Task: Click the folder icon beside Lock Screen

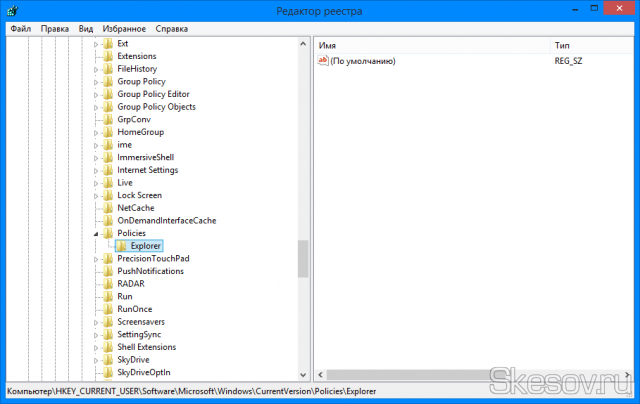Action: pos(108,195)
